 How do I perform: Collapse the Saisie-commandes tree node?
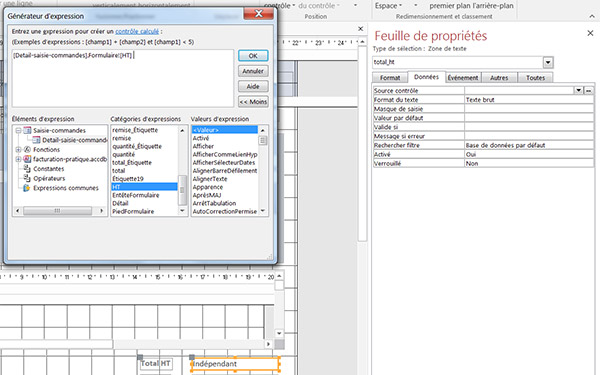[18, 130]
